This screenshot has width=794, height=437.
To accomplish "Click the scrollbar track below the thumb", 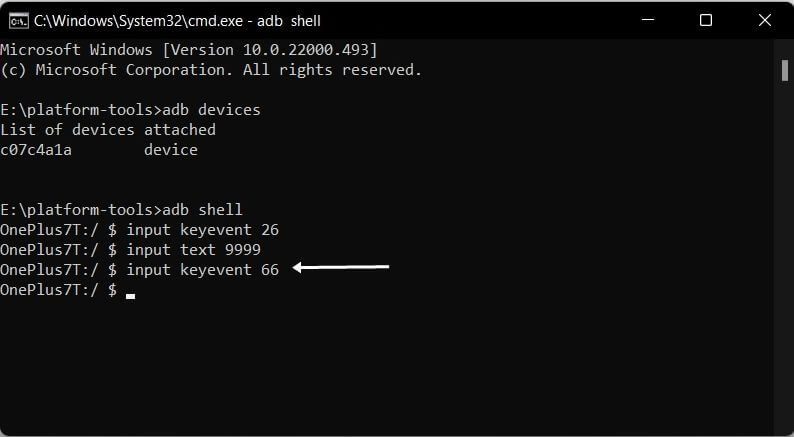I will pyautogui.click(x=785, y=250).
